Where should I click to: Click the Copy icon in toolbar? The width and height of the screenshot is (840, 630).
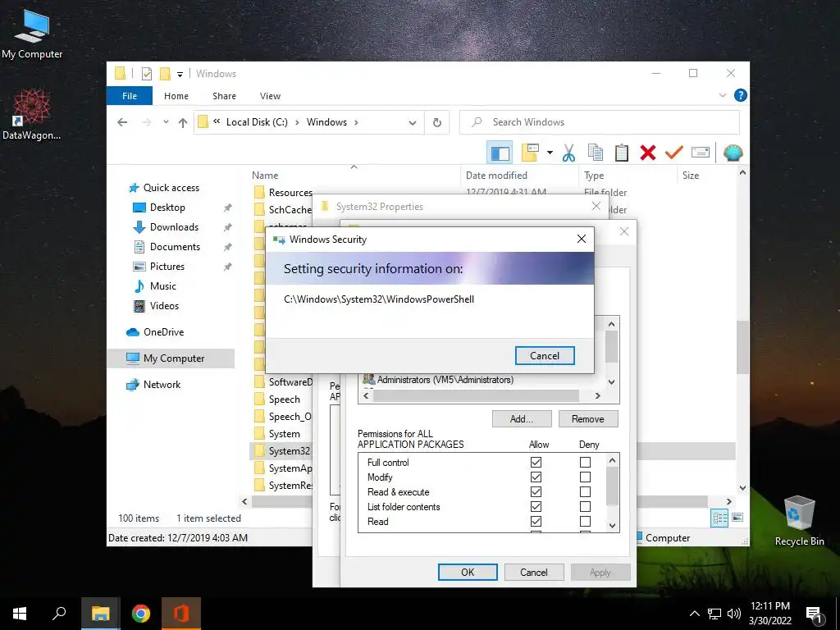596,153
